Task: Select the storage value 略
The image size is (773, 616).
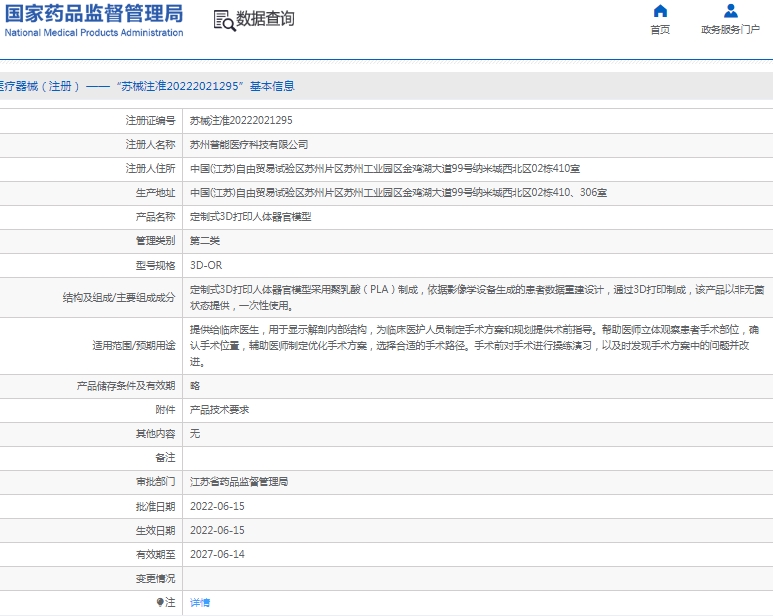Action: point(195,386)
